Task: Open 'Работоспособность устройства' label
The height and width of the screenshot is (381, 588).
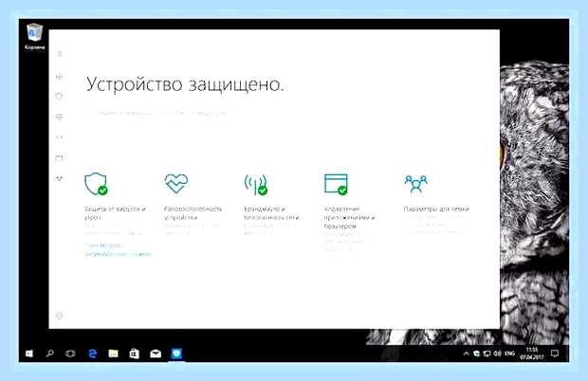Action: 193,213
